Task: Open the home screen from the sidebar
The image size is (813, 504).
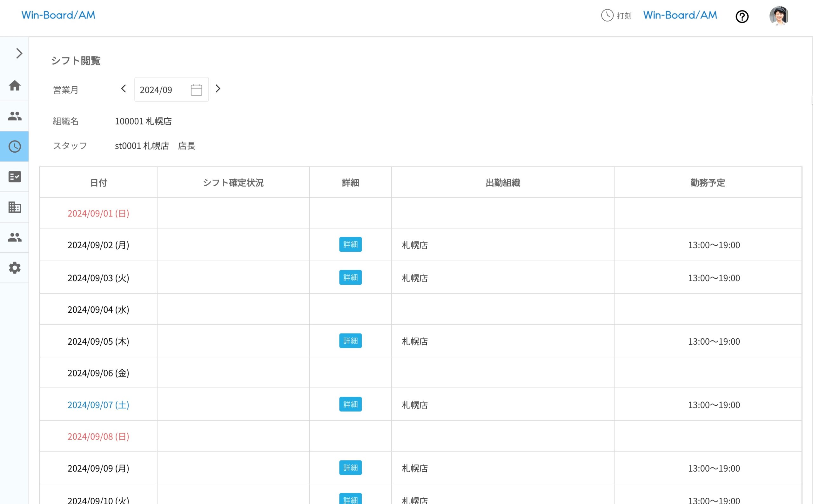Action: [x=14, y=86]
